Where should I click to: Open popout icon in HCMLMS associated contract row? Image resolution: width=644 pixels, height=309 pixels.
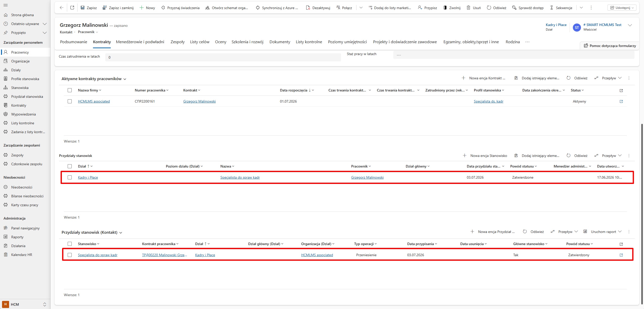point(621,101)
